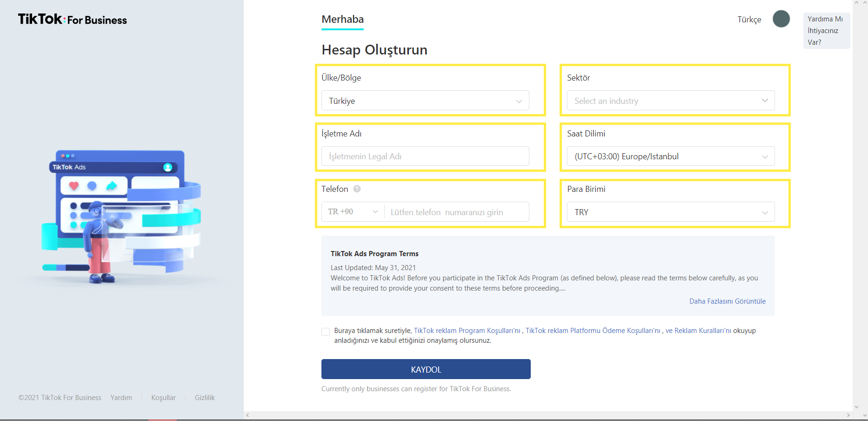Click the TikTok For Business logo
The width and height of the screenshot is (868, 421).
click(73, 19)
